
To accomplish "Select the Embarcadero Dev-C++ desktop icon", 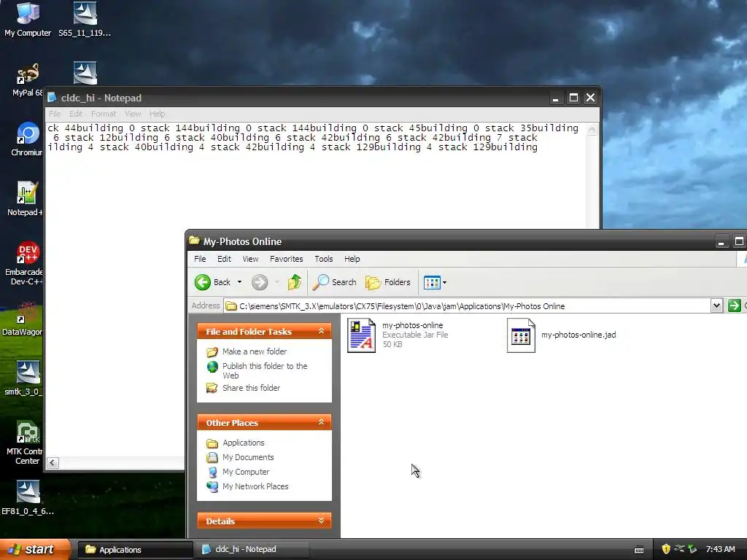I will click(25, 263).
